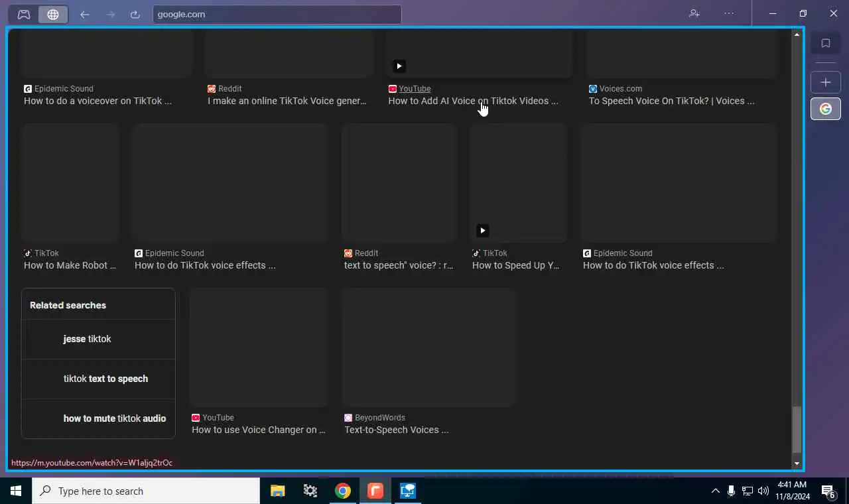Open Settings gear in taskbar

click(x=310, y=491)
